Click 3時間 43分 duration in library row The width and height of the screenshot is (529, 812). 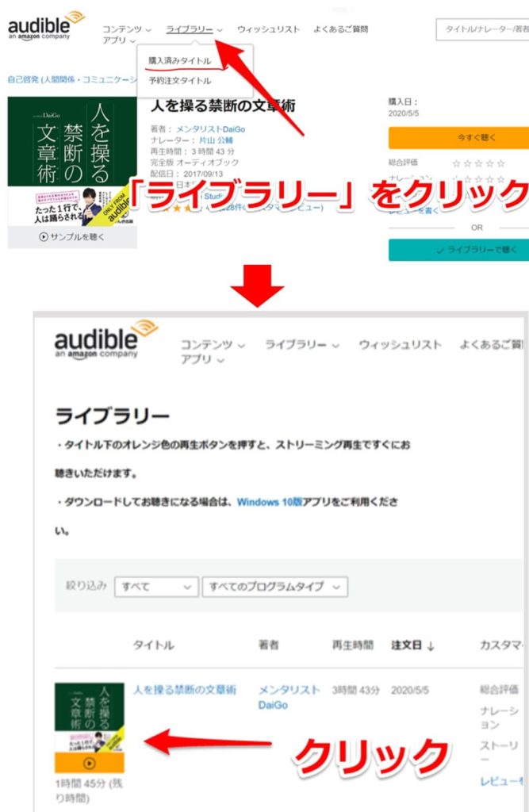(355, 691)
